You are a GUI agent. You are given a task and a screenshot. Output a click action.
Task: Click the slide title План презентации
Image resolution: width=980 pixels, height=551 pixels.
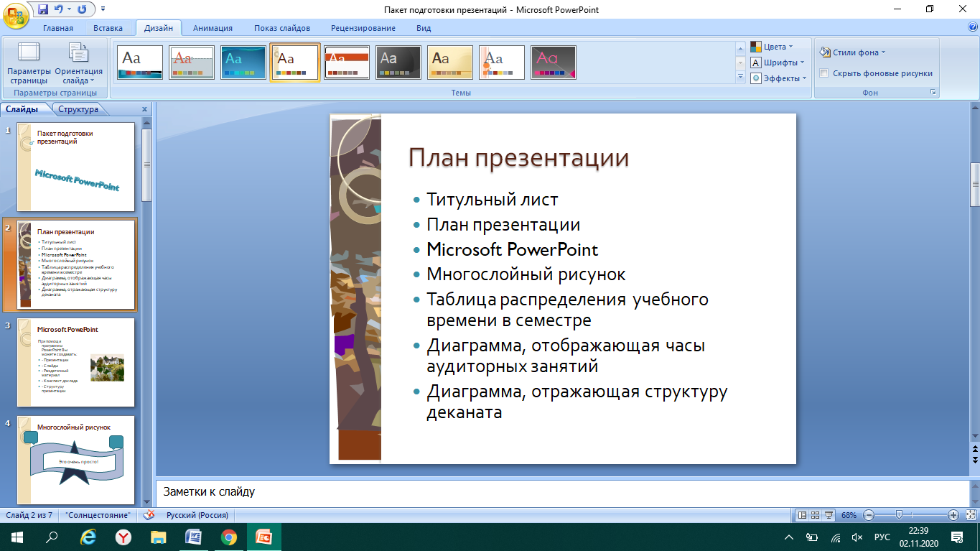518,157
